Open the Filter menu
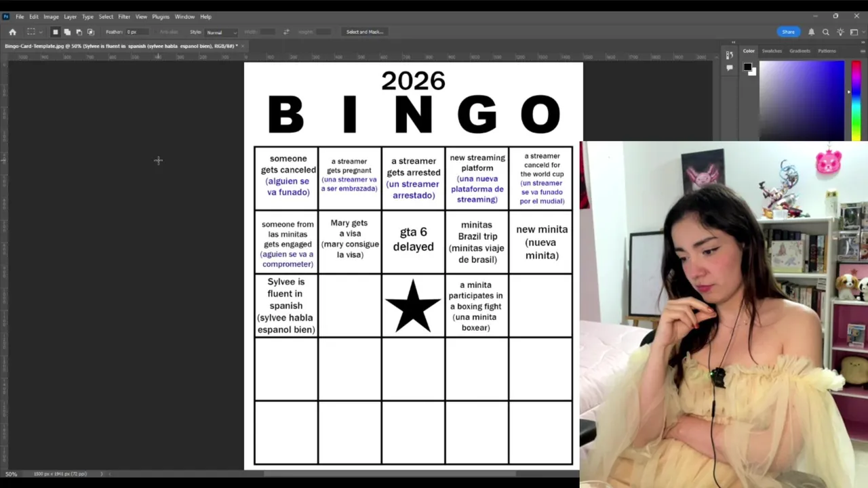868x488 pixels. pos(124,16)
